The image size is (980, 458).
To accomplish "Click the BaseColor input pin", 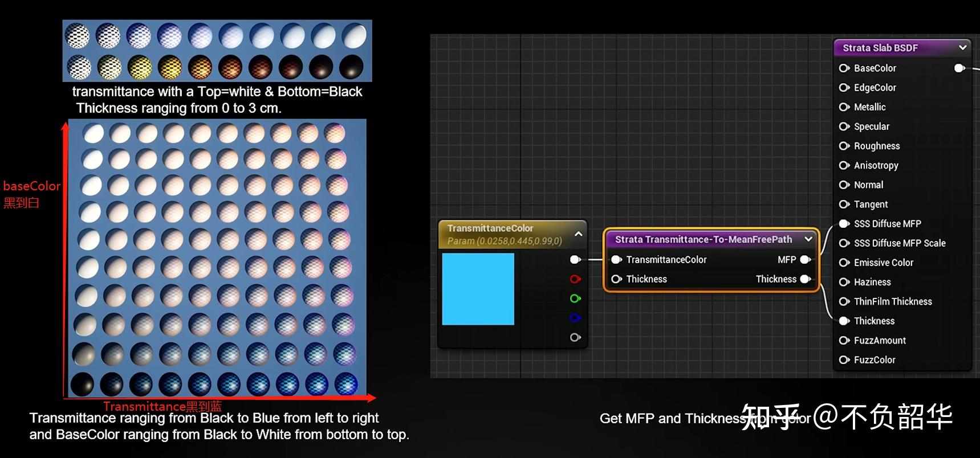I will [844, 68].
